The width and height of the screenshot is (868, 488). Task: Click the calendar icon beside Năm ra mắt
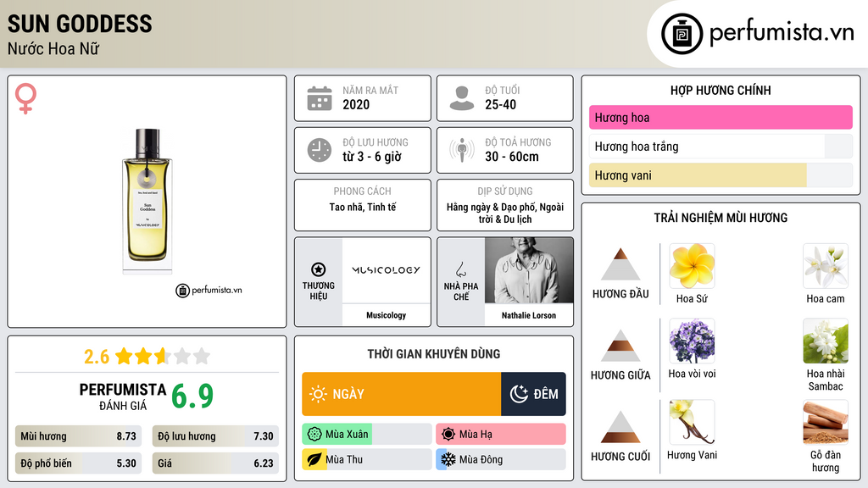(x=320, y=98)
